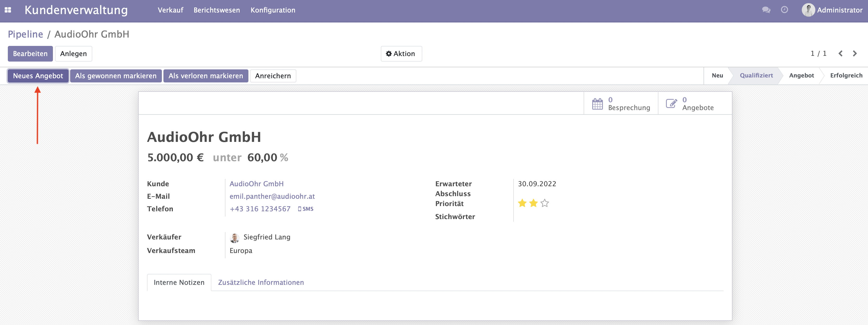Go back to Pipeline breadcrumb
The image size is (868, 325).
25,34
